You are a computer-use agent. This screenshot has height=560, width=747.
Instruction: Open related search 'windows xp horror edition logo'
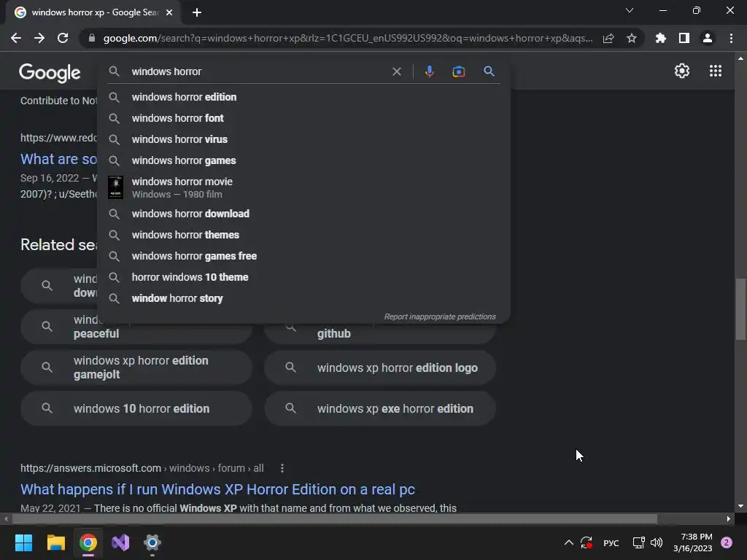point(380,367)
